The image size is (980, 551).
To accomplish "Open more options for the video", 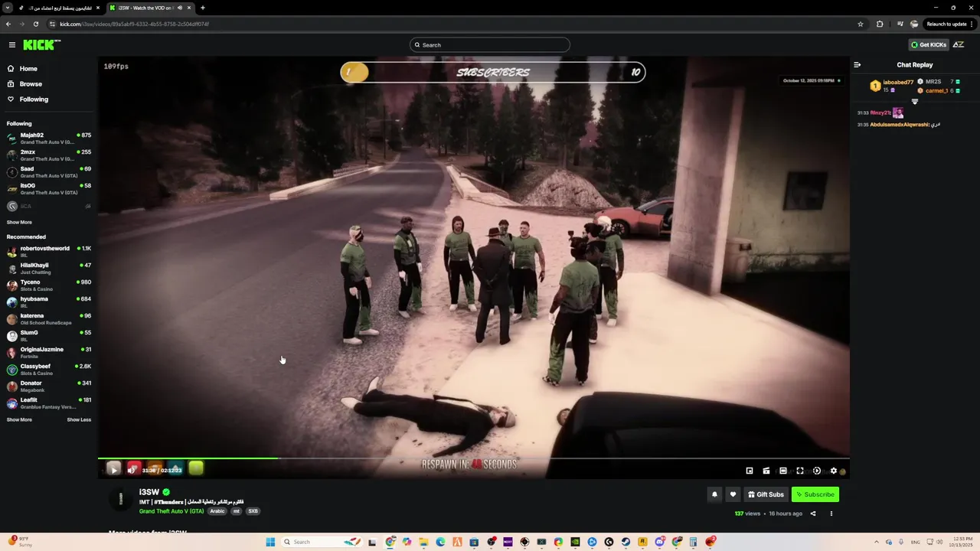I will [x=831, y=514].
